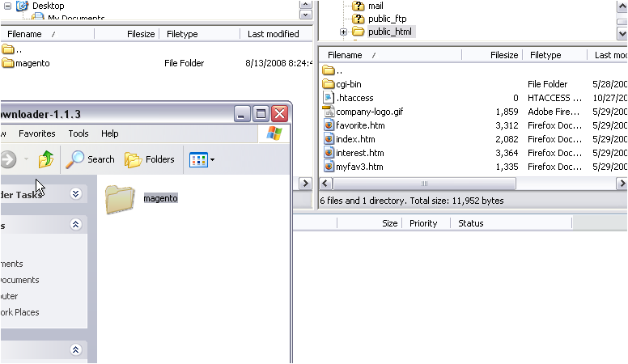The width and height of the screenshot is (628, 364).
Task: Select the magento folder in local list
Action: click(x=32, y=63)
